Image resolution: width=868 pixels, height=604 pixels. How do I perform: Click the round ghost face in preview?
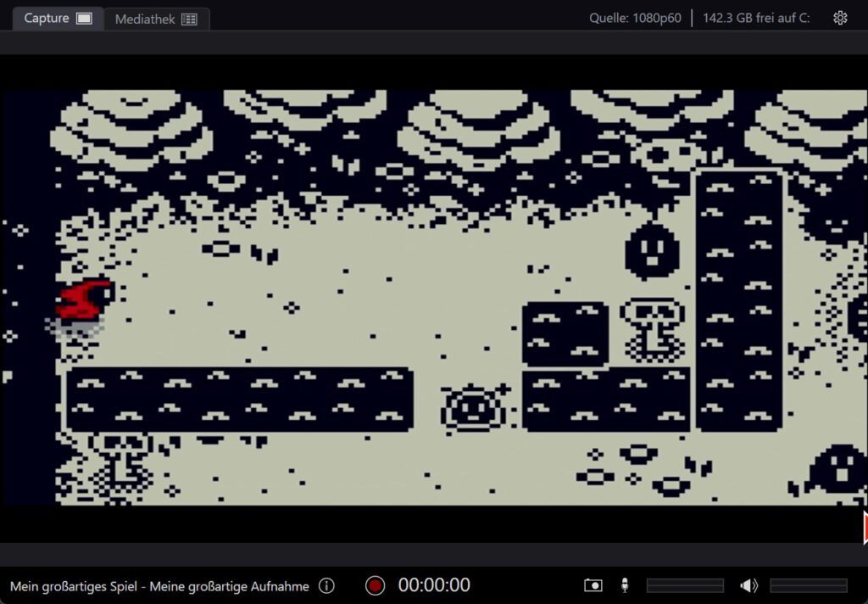coord(652,250)
